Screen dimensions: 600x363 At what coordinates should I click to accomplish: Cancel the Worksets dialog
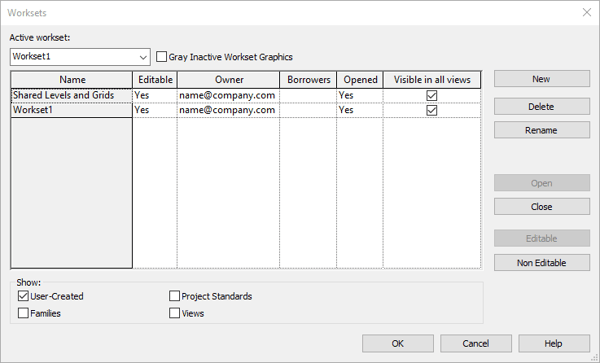pos(476,343)
